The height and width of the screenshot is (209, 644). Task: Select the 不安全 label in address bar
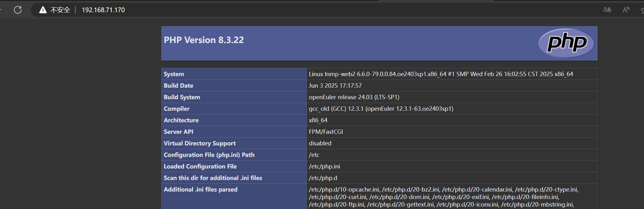60,10
